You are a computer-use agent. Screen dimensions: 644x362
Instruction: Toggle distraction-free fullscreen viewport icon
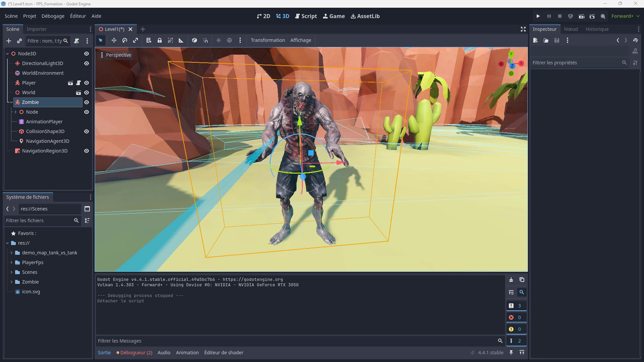coord(523,29)
